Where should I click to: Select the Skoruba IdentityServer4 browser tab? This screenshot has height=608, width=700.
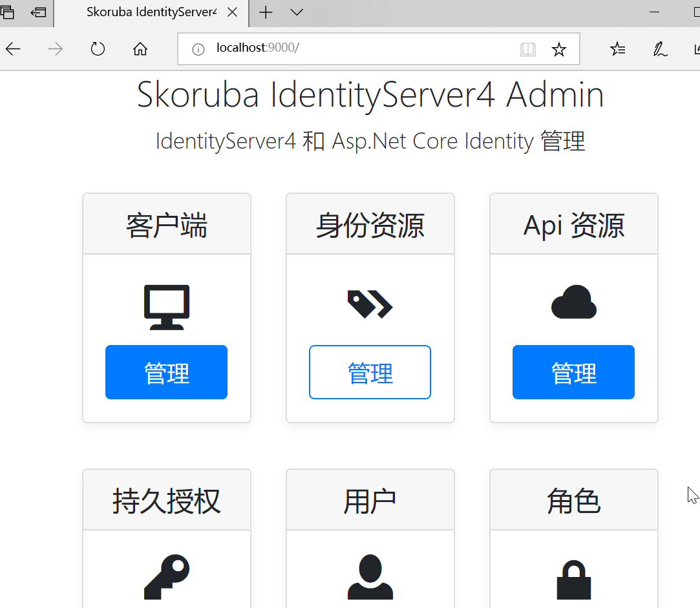(151, 12)
